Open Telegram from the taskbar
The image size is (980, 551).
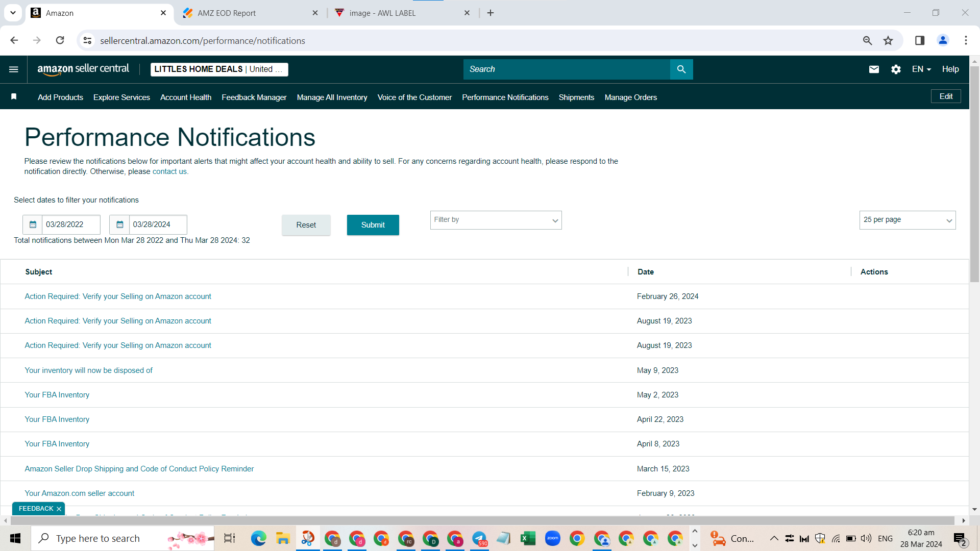point(479,538)
